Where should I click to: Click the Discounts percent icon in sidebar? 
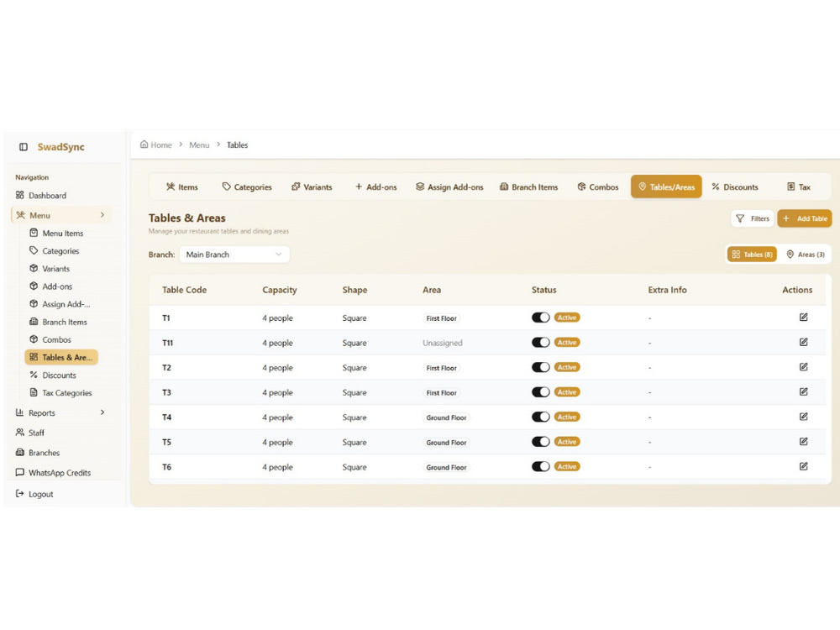pyautogui.click(x=34, y=375)
